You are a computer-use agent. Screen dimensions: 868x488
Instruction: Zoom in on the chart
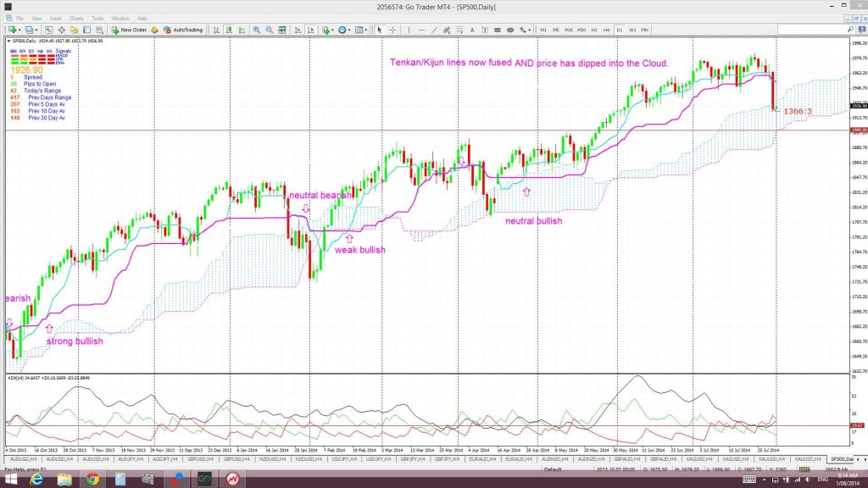[256, 30]
